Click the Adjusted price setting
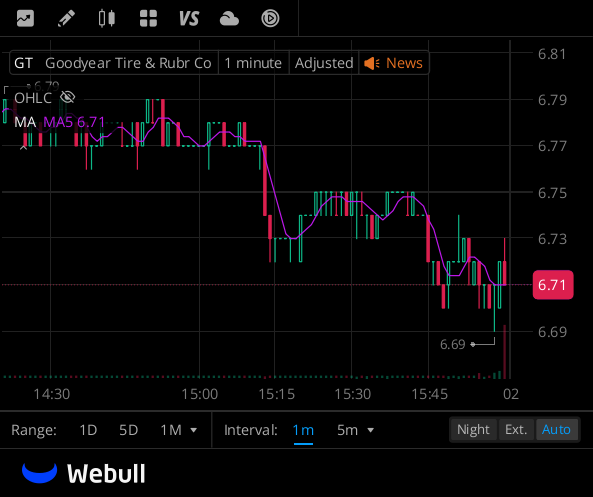The height and width of the screenshot is (497, 593). pyautogui.click(x=324, y=63)
